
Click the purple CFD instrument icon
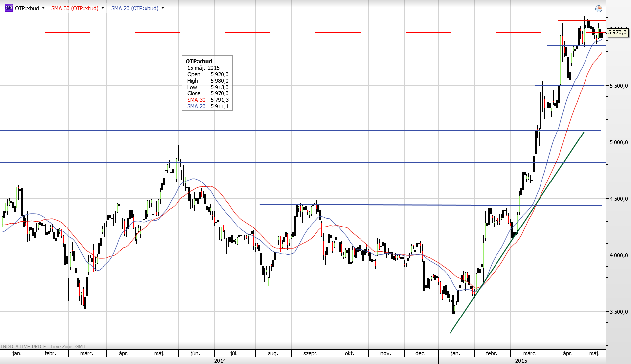tap(8, 8)
